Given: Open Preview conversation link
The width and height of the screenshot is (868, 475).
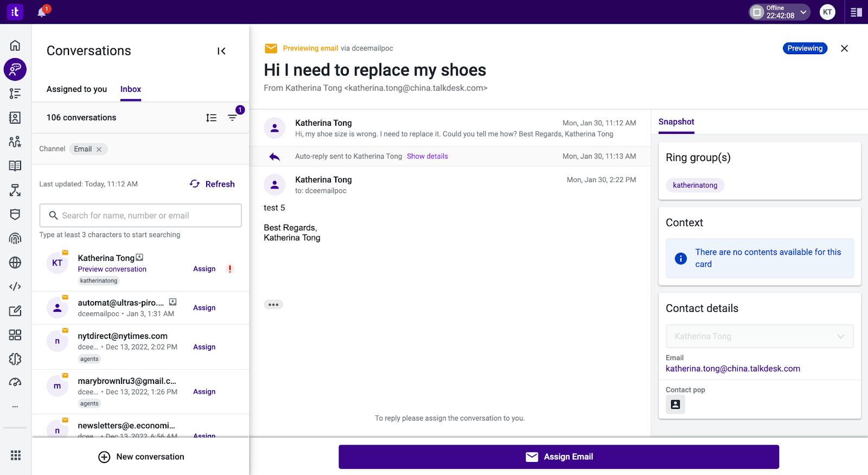Looking at the screenshot, I should pyautogui.click(x=112, y=269).
